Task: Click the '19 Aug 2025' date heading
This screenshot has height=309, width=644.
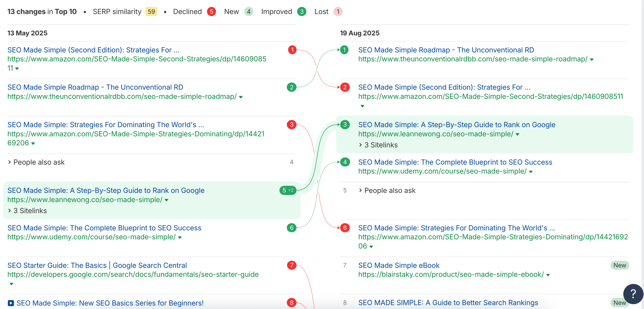Action: coord(360,33)
